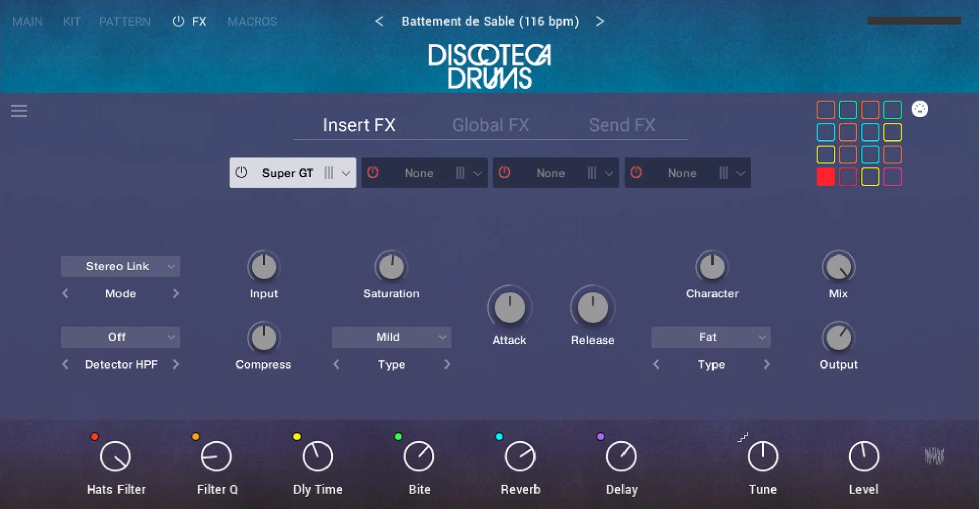Turn the Character knob
Screen dimensions: 980x509
[x=711, y=267]
